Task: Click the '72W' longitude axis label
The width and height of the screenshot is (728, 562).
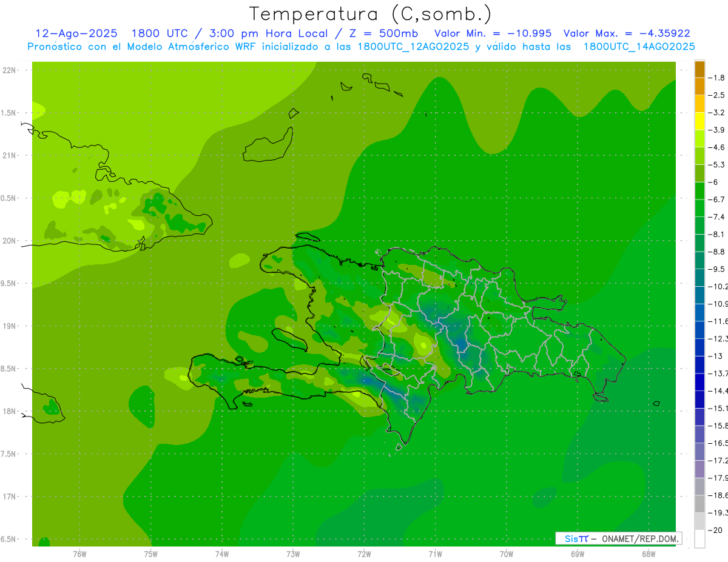Action: (x=364, y=554)
